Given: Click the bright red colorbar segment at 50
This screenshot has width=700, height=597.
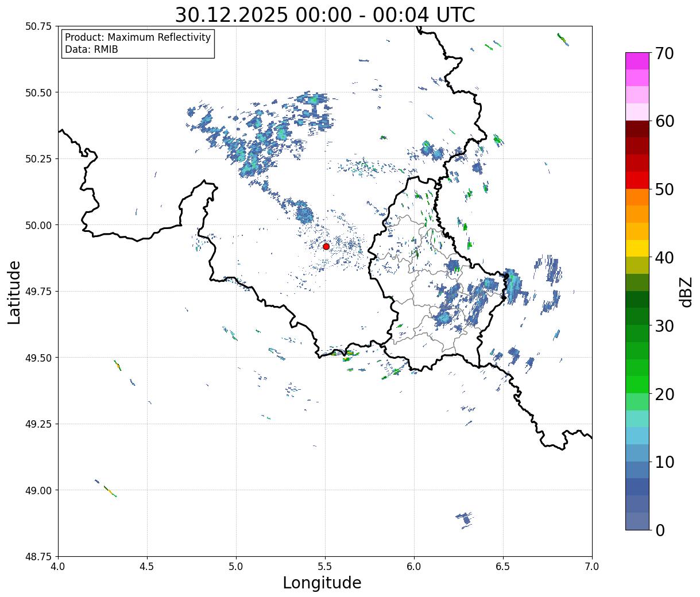Looking at the screenshot, I should [637, 180].
